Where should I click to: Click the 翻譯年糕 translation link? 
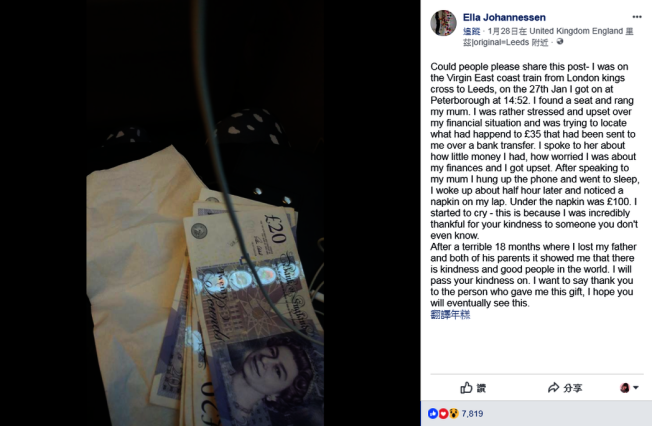coord(450,315)
